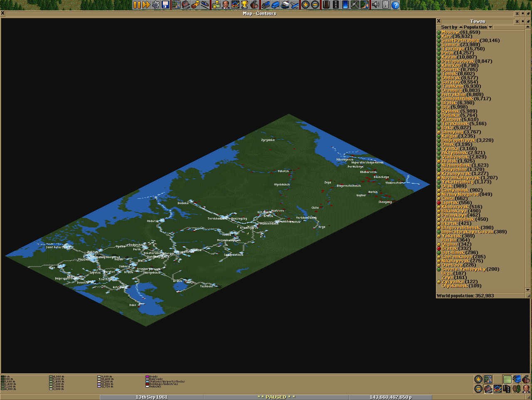Screen dimensions: 532x400
Task: Open the road vehicle list bus icon
Action: [275, 5]
